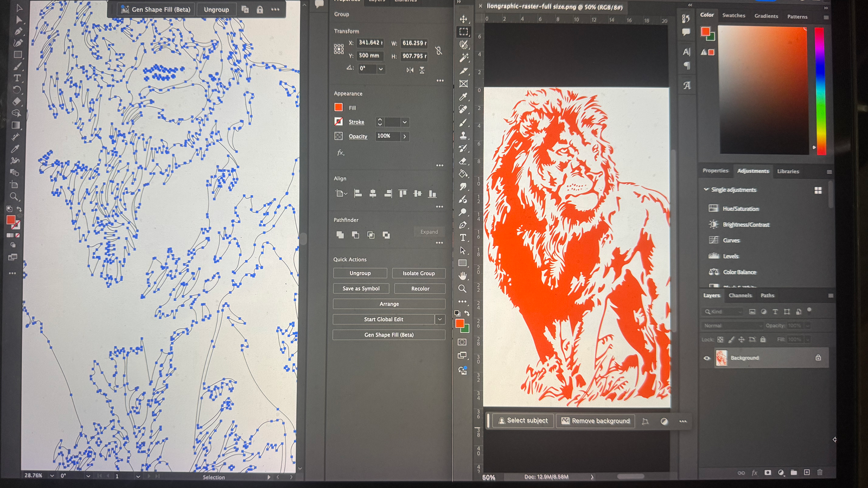Choose the Photoshop Pen tool
The height and width of the screenshot is (488, 868).
[463, 225]
